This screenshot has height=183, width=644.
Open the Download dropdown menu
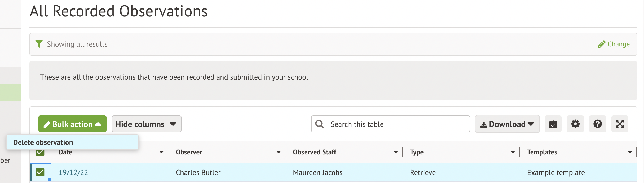pos(507,124)
